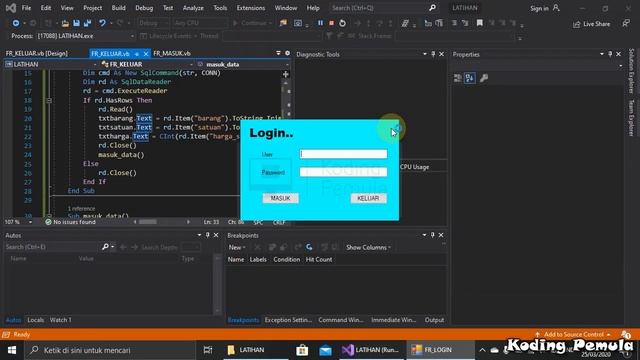This screenshot has height=360, width=640.
Task: Click the horizontal scrollbar thumb in code editor
Action: [148, 222]
